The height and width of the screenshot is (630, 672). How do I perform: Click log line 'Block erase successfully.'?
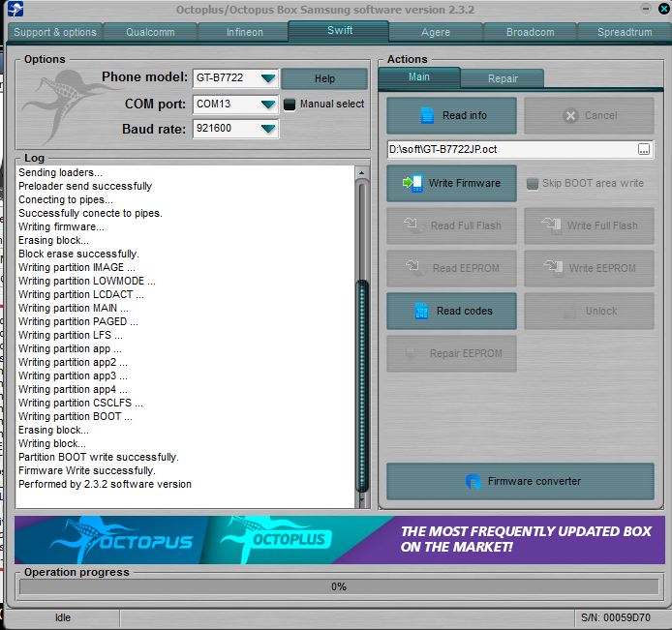click(78, 254)
